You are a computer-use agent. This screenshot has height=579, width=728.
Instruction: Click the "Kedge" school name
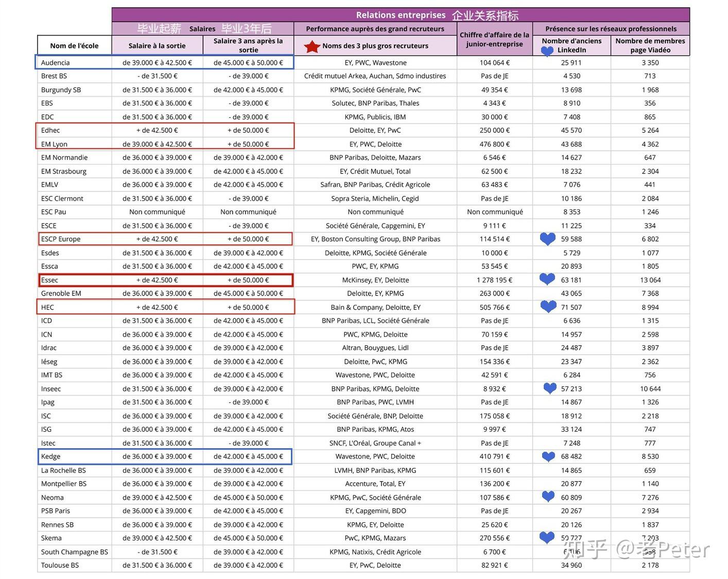point(50,456)
